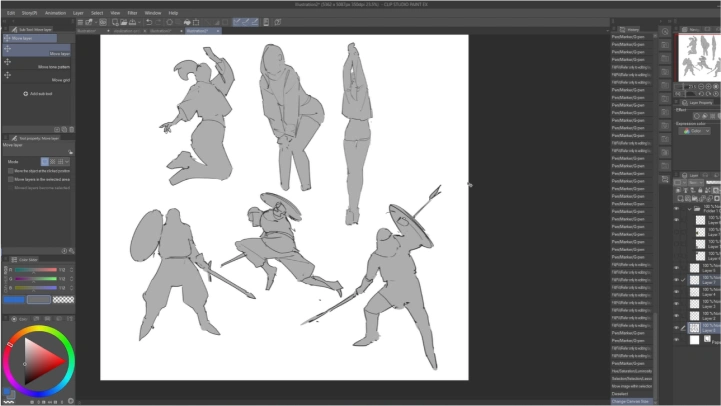Open the Filter menu
721x406 pixels.
[x=132, y=13]
